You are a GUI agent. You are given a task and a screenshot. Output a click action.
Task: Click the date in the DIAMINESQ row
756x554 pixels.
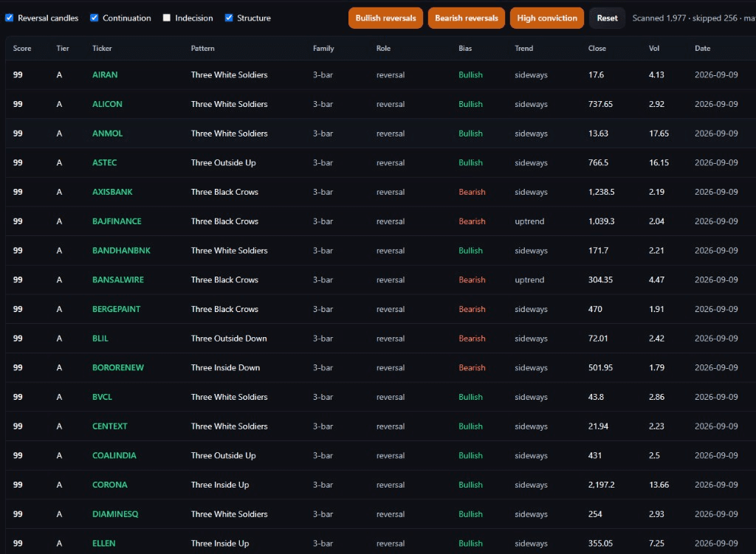tap(716, 514)
